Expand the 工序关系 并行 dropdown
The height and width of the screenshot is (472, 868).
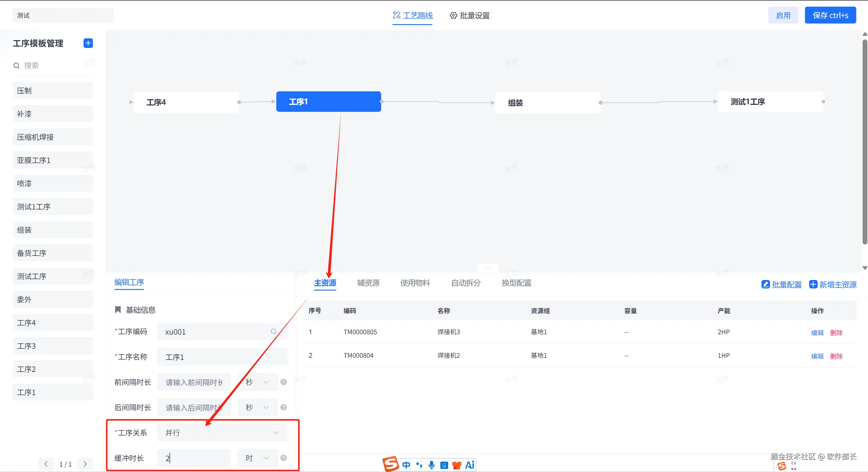click(x=222, y=433)
